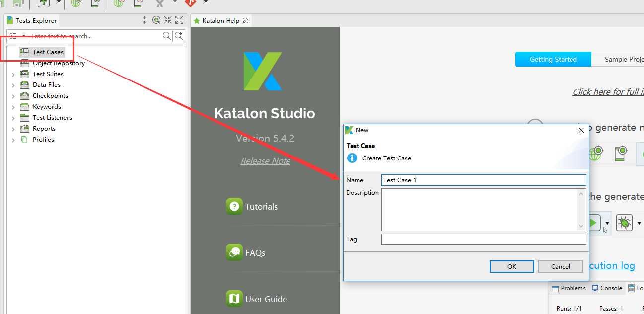Image resolution: width=644 pixels, height=314 pixels.
Task: Select the Test Suites tree item
Action: click(42, 74)
